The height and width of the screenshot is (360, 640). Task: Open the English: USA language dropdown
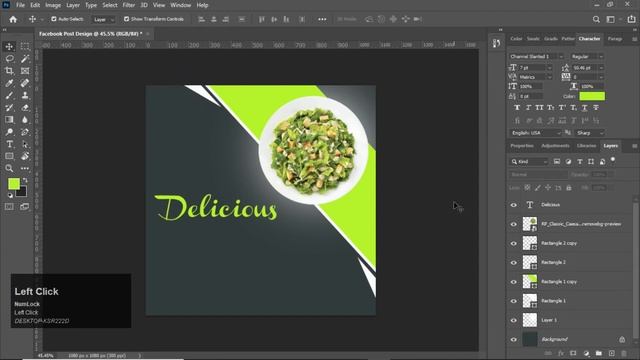point(536,133)
